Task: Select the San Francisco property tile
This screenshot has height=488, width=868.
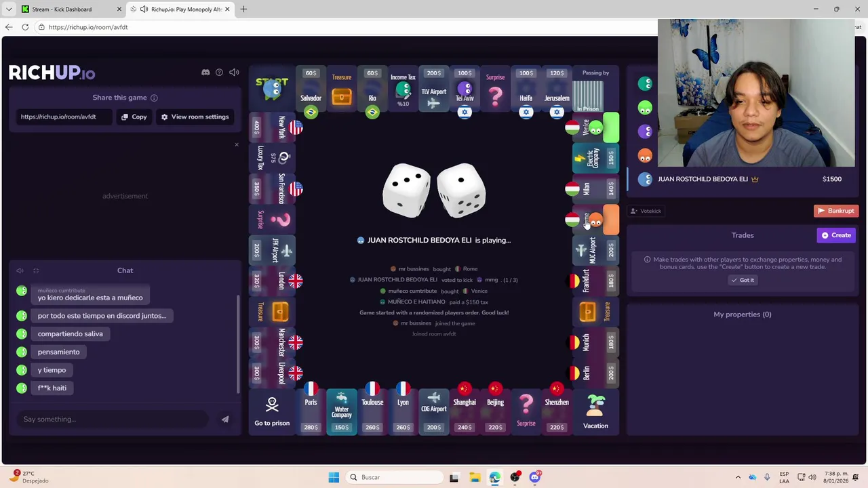Action: (x=272, y=189)
